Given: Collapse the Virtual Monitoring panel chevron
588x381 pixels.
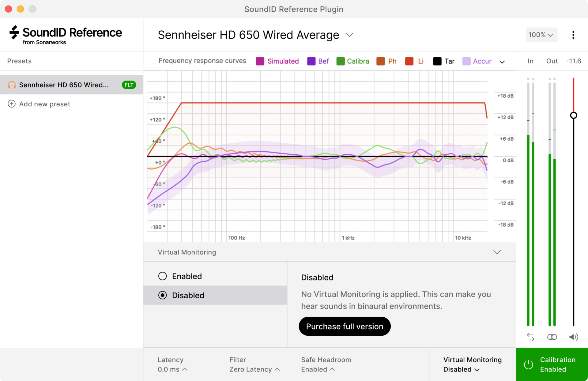Looking at the screenshot, I should [497, 252].
